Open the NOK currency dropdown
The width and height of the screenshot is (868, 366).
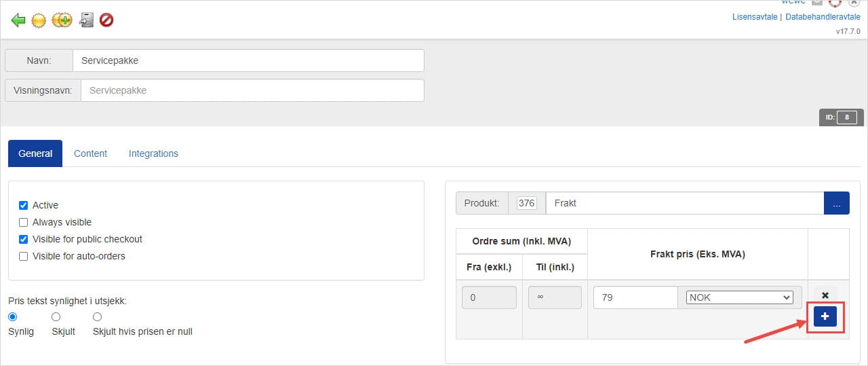(x=739, y=297)
